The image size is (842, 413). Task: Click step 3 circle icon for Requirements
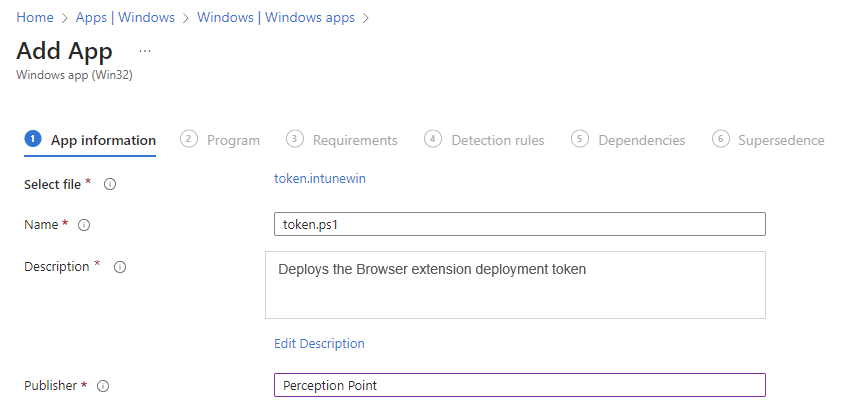coord(294,139)
